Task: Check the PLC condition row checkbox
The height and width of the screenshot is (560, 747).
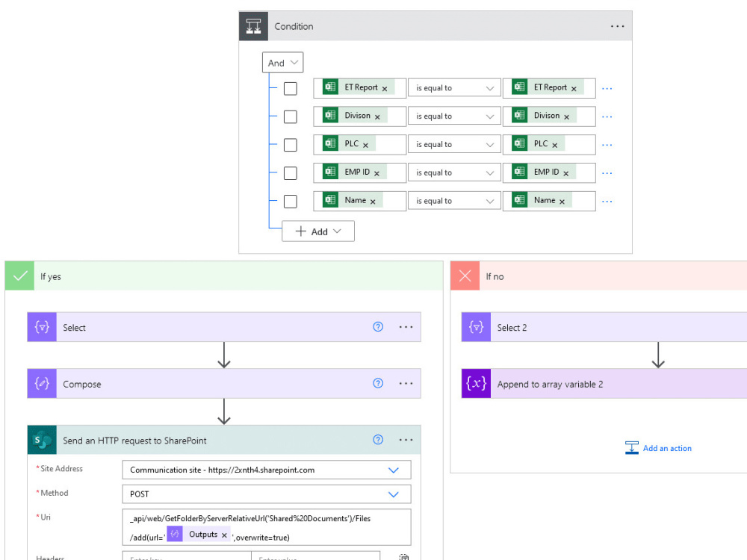Action: click(290, 145)
